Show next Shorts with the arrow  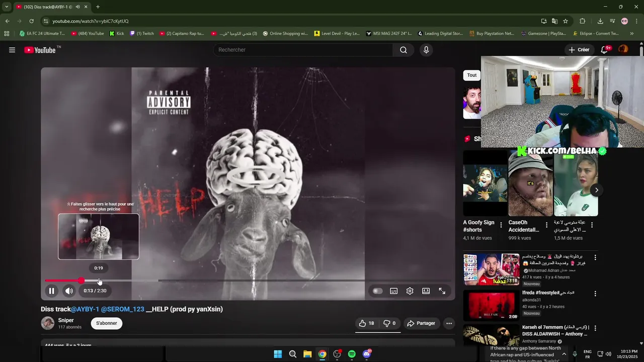coord(597,190)
